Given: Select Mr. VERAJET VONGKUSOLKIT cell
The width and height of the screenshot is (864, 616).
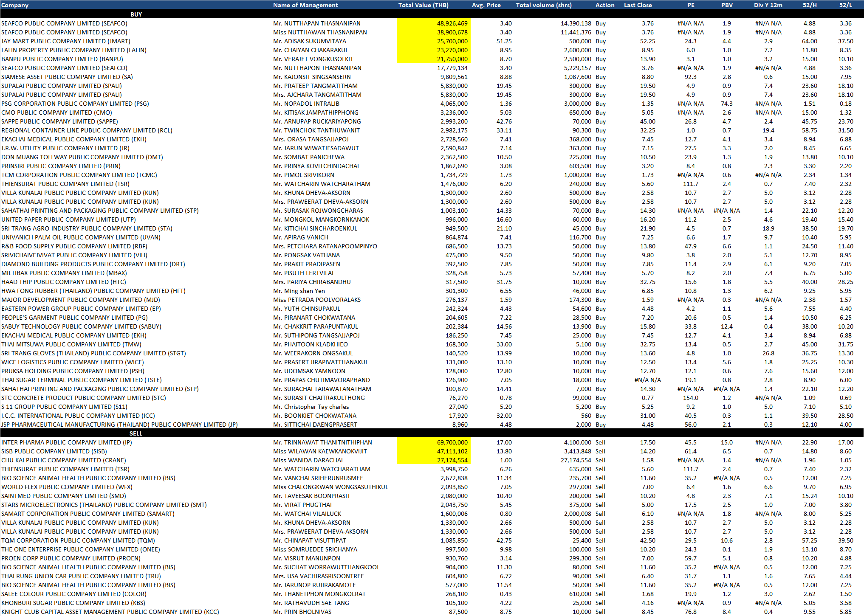Looking at the screenshot, I should pyautogui.click(x=313, y=59).
